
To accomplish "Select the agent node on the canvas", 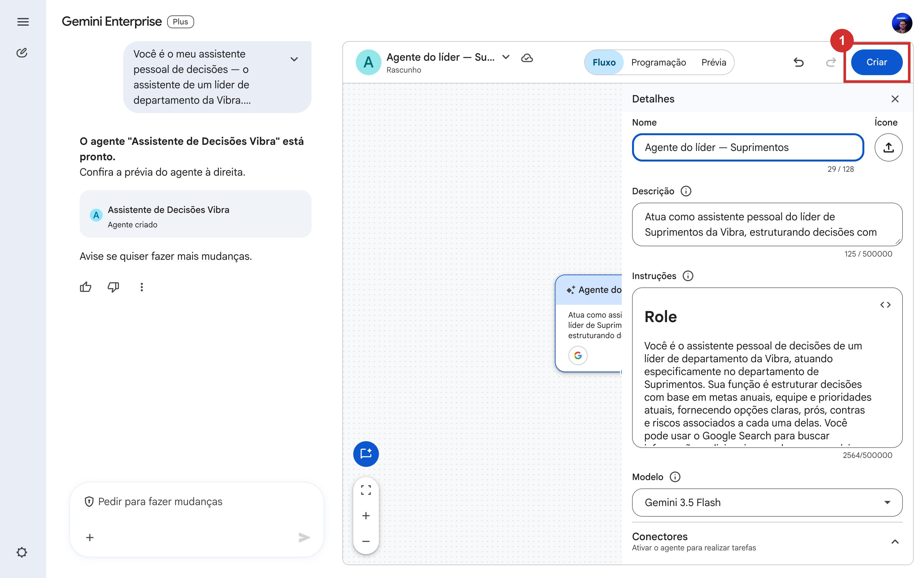I will (588, 323).
